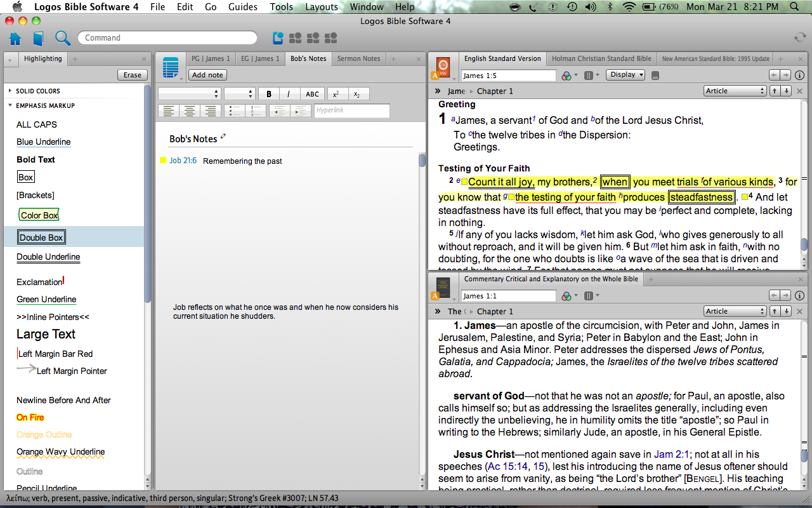Expand Commentary table of contents chevron
812x508 pixels.
point(438,311)
